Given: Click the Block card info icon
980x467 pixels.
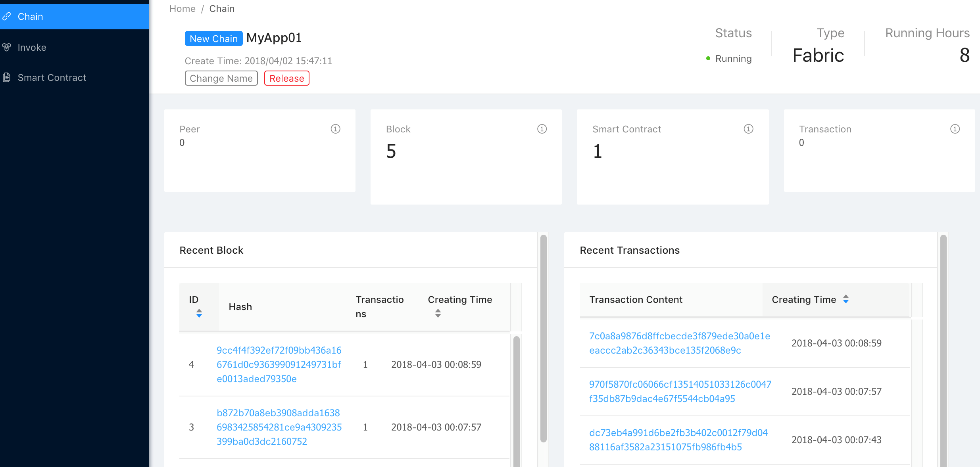Looking at the screenshot, I should pos(542,129).
